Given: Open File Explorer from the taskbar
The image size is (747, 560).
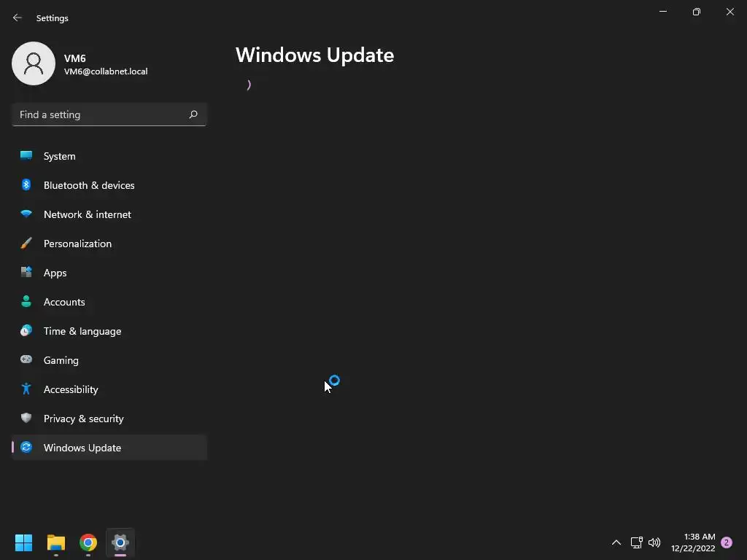Looking at the screenshot, I should click(x=55, y=542).
